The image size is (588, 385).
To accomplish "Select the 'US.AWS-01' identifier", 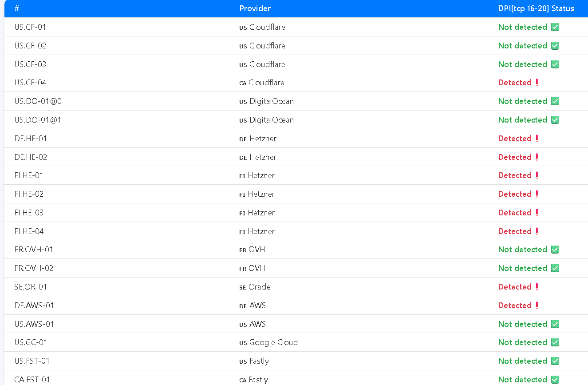I will pos(34,324).
